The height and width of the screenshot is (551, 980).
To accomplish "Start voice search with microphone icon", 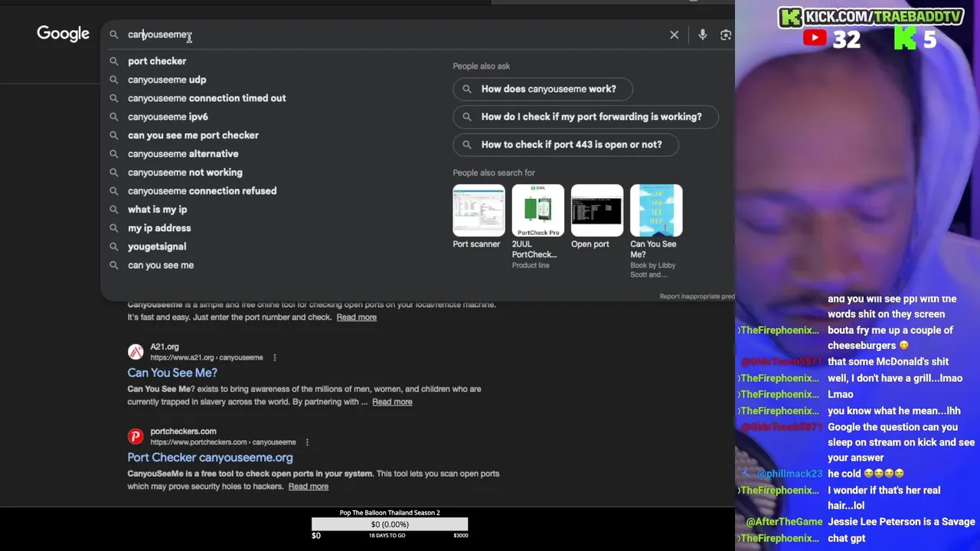I will click(702, 34).
